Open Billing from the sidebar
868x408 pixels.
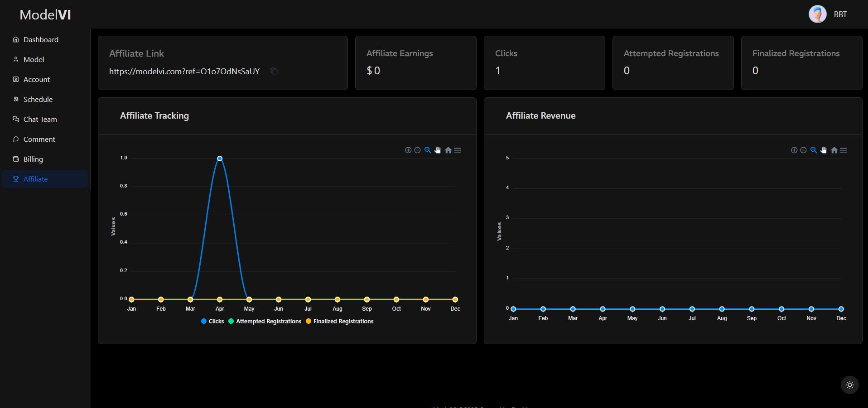(33, 159)
